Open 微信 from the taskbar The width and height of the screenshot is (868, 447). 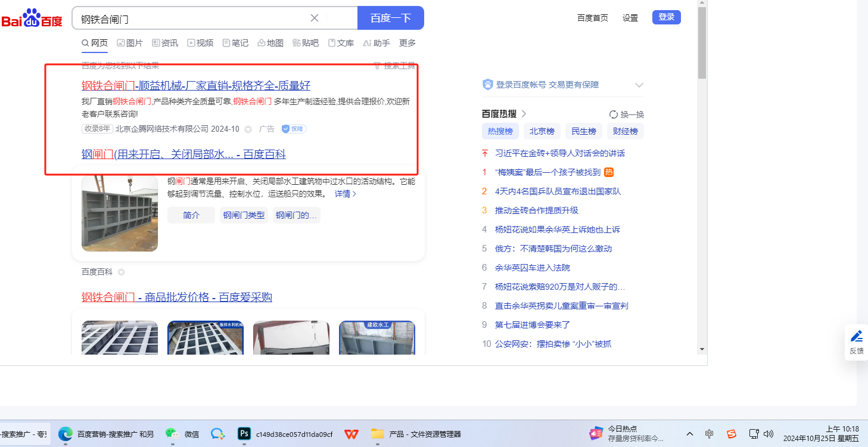tap(182, 434)
